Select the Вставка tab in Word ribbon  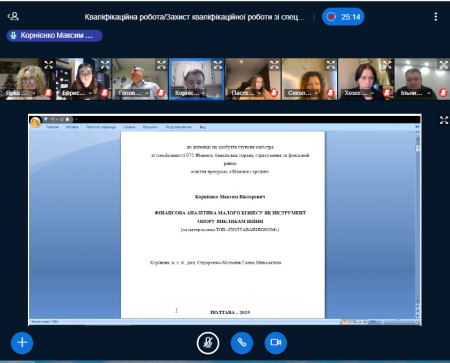click(72, 127)
